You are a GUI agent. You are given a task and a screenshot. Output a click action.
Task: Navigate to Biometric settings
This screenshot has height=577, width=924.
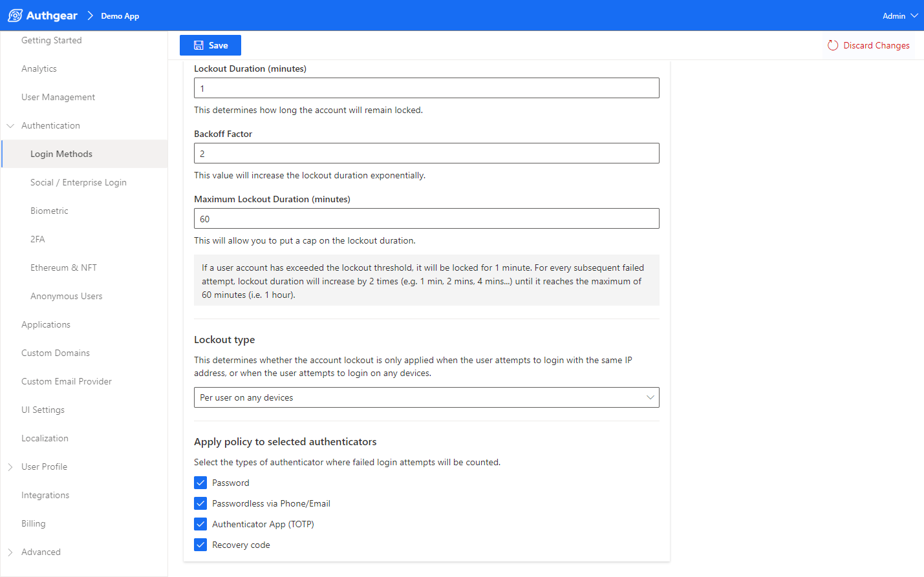point(49,211)
